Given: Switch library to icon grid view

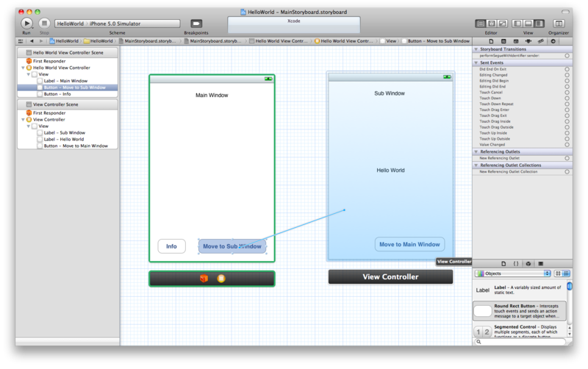Looking at the screenshot, I should point(559,273).
